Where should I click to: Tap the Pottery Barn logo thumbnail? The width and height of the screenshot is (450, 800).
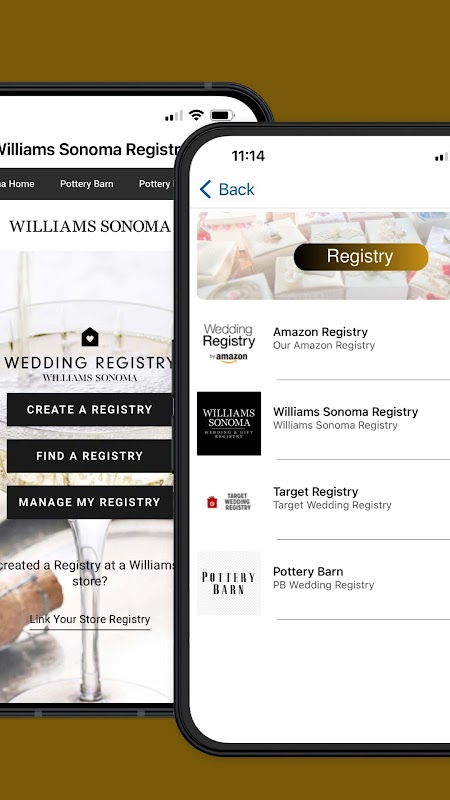tap(229, 583)
